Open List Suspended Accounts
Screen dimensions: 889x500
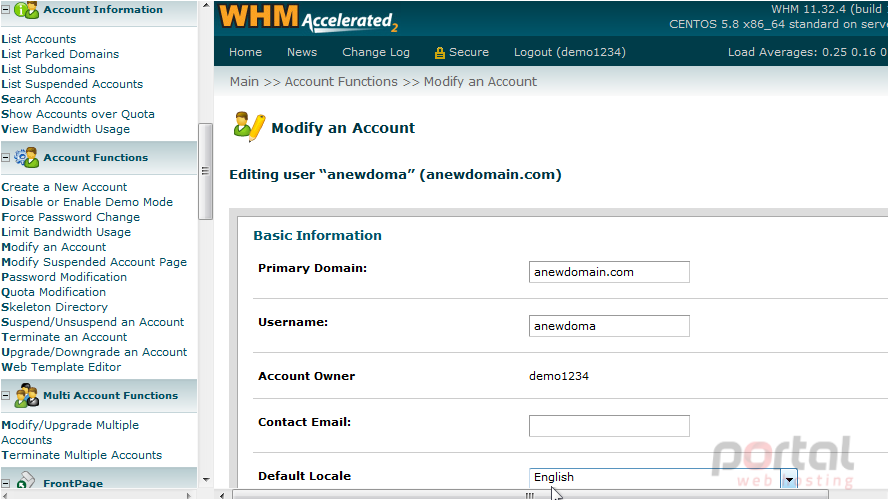point(72,84)
